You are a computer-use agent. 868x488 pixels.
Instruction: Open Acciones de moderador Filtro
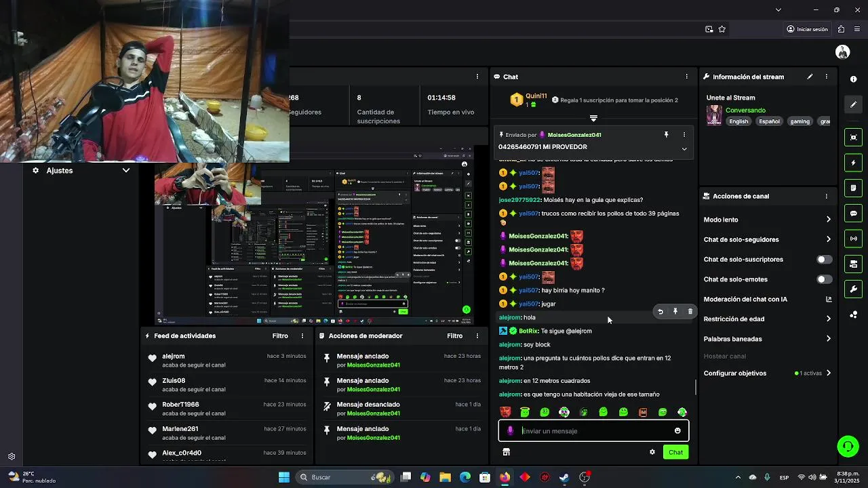pos(454,336)
